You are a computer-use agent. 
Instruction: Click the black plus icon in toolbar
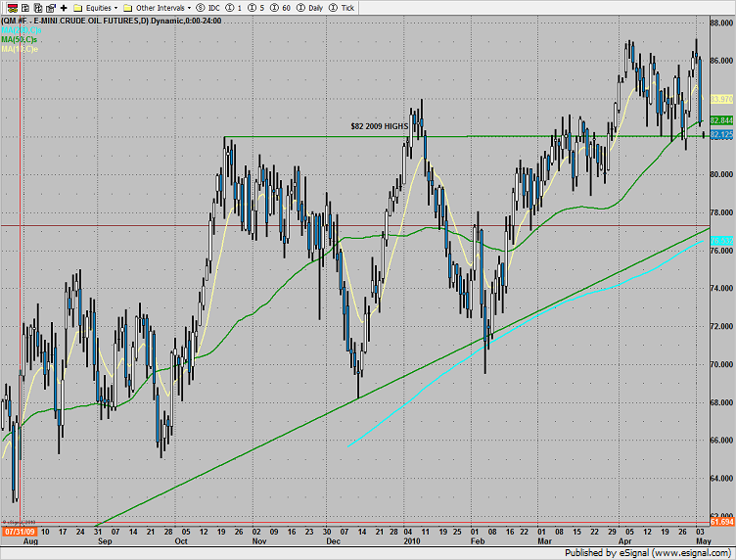coord(64,8)
